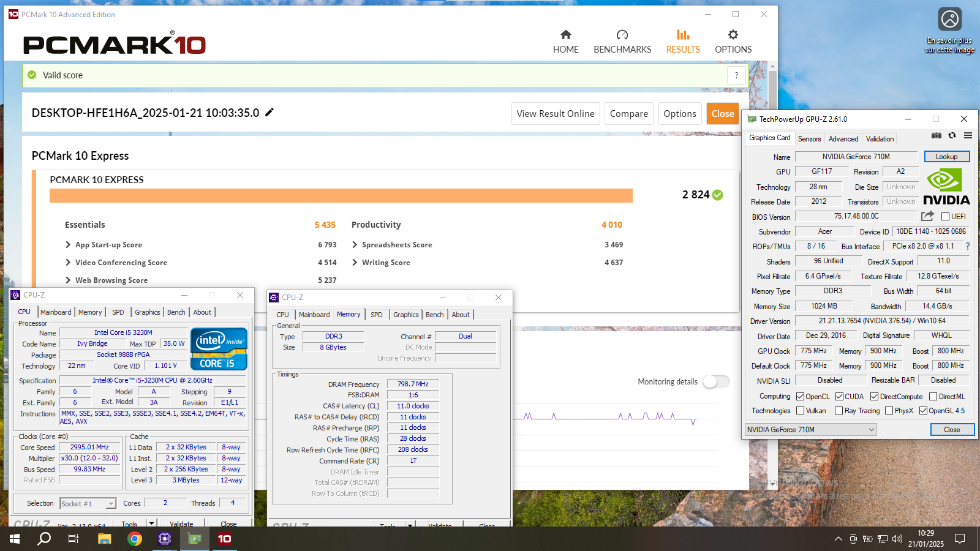Screen dimensions: 980x551
Task: Click the GPU Name field NVIDIA GeForce 710M
Action: pyautogui.click(x=856, y=157)
